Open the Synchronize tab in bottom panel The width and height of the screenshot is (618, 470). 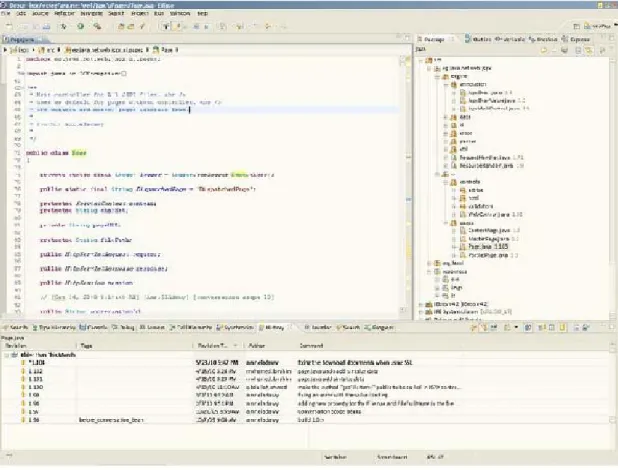click(x=235, y=327)
